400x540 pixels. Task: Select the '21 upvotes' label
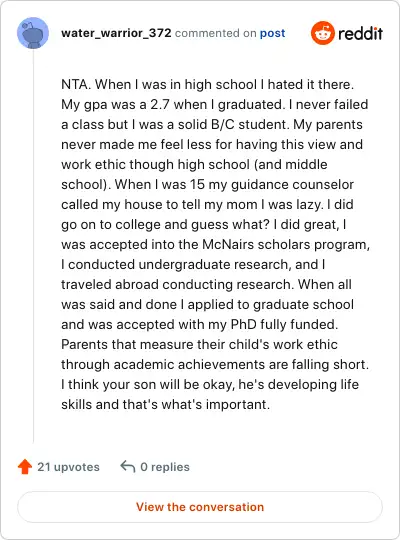point(68,467)
